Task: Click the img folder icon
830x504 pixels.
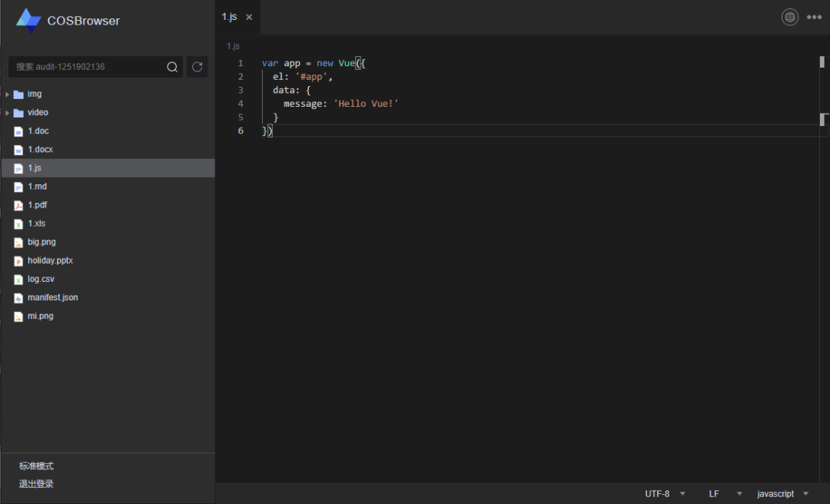Action: pos(18,94)
